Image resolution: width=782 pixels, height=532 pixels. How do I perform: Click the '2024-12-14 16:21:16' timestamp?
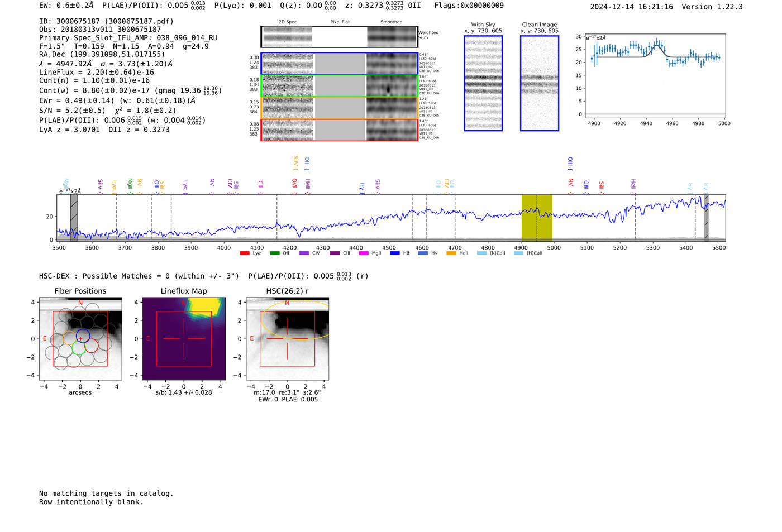632,7
